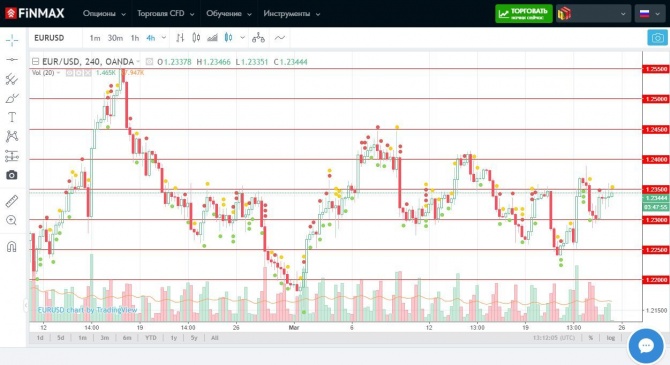The width and height of the screenshot is (670, 365).
Task: Select the horizontal line drawing tool
Action: pos(12,59)
